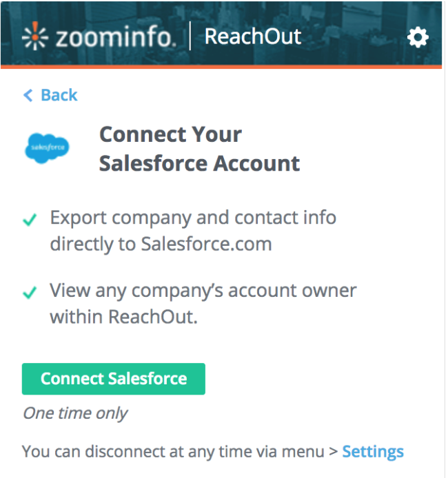
Task: Click the left chevron beside Back
Action: click(28, 95)
